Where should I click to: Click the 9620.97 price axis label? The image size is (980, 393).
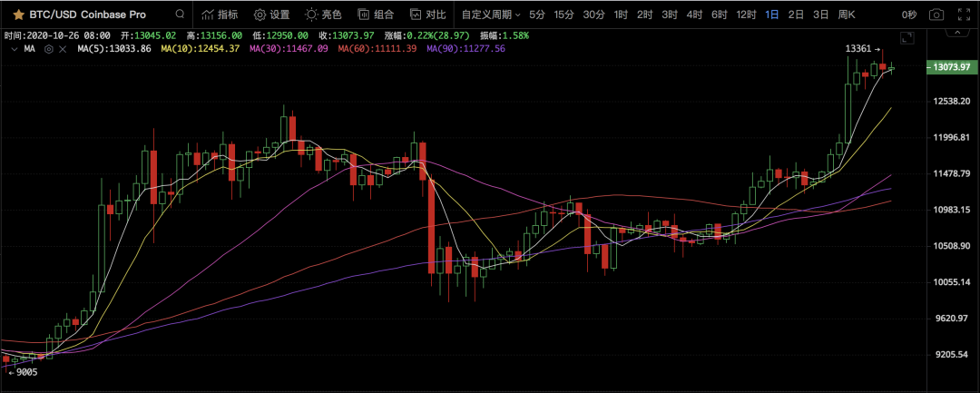click(x=950, y=319)
